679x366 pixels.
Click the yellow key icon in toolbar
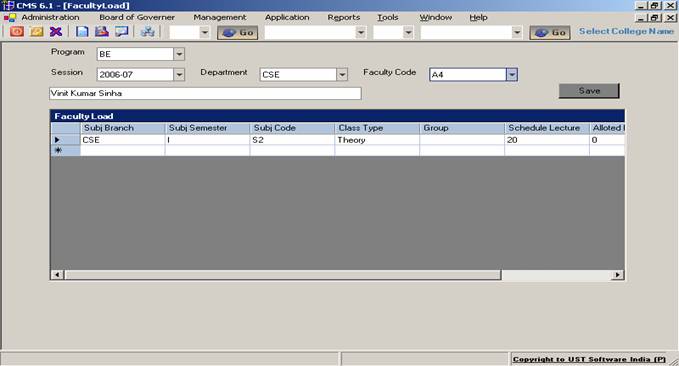tap(37, 32)
